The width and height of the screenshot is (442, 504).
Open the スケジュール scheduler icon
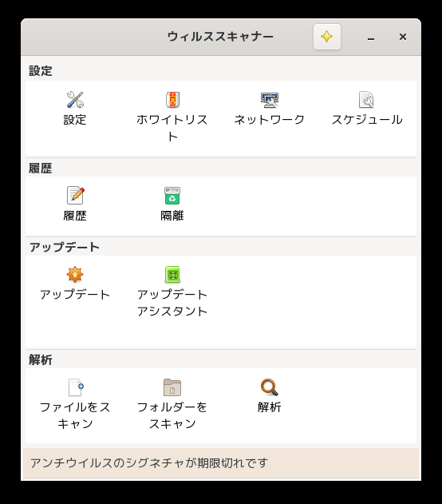coord(366,100)
